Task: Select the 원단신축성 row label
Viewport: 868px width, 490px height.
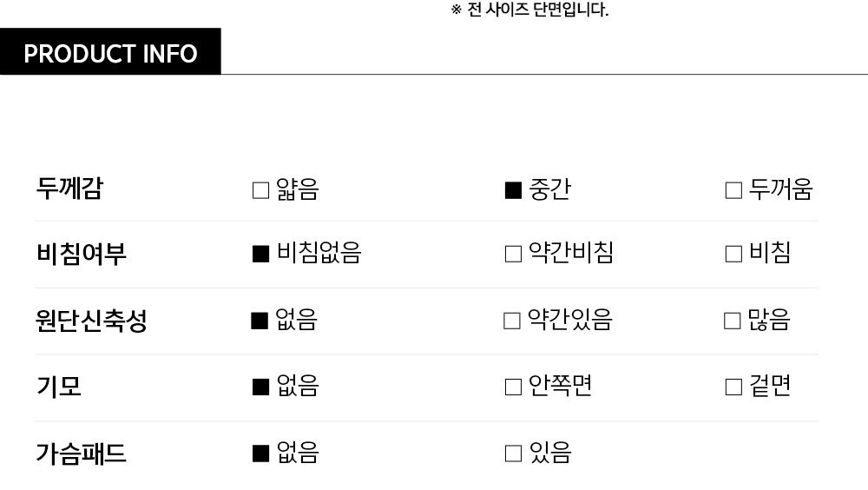Action: (91, 321)
